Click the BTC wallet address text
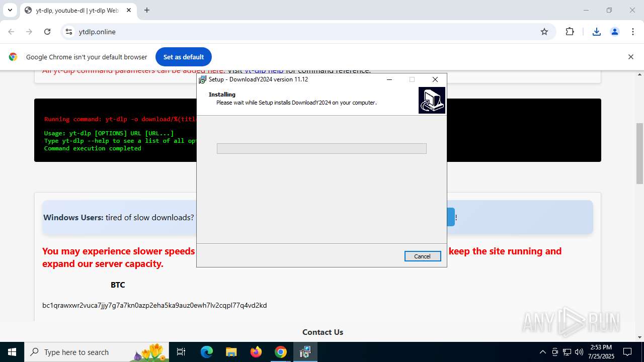The image size is (644, 362). pos(154,305)
